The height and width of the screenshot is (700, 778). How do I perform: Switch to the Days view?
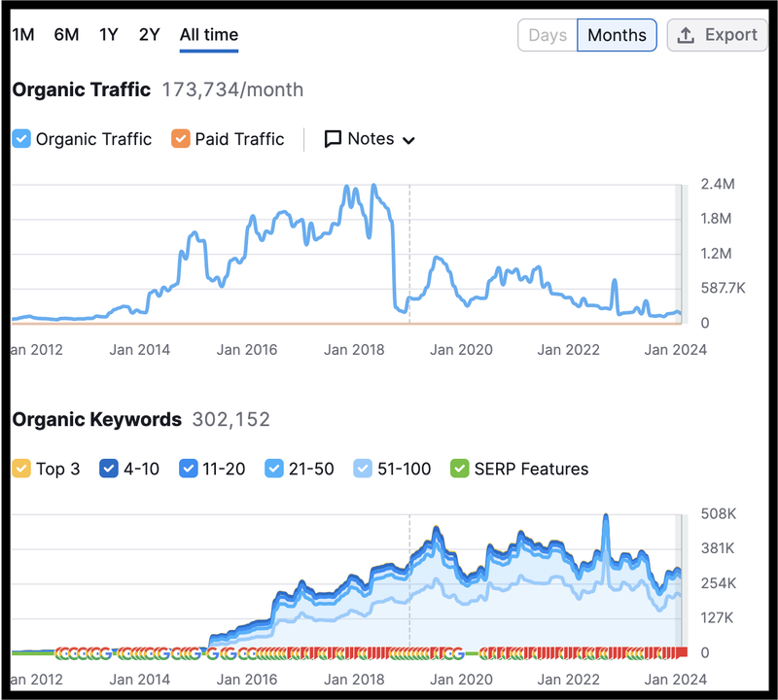point(547,34)
